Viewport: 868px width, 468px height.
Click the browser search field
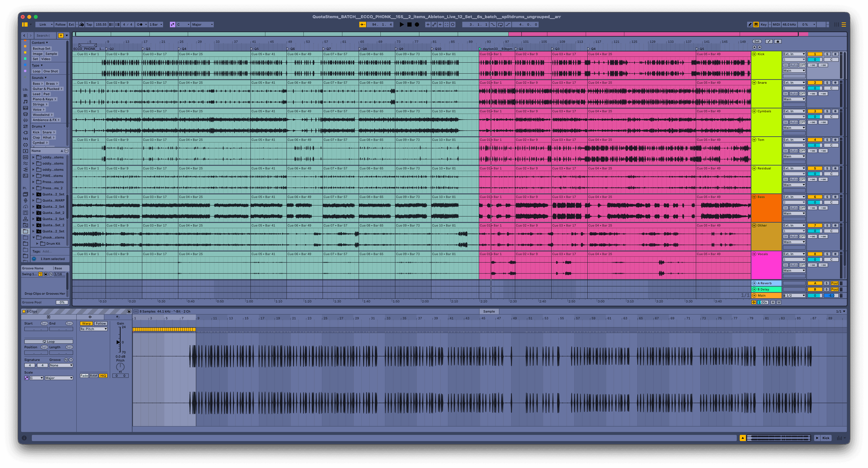[45, 35]
